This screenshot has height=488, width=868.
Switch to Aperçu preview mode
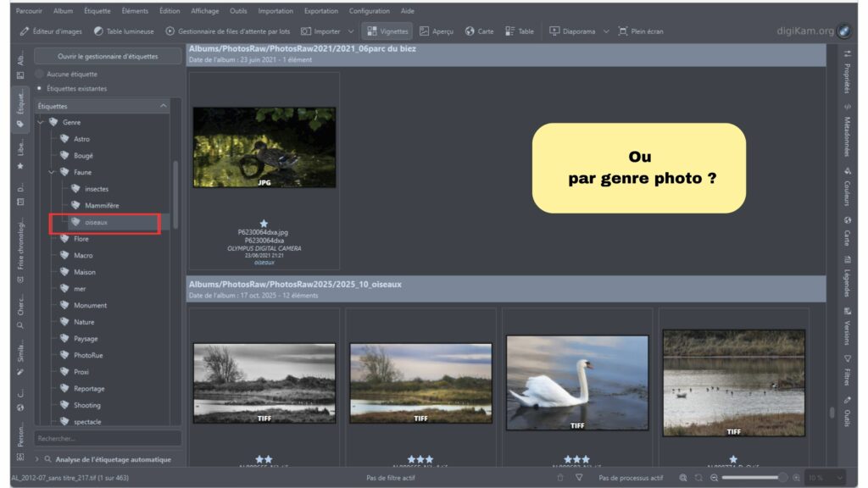point(437,31)
